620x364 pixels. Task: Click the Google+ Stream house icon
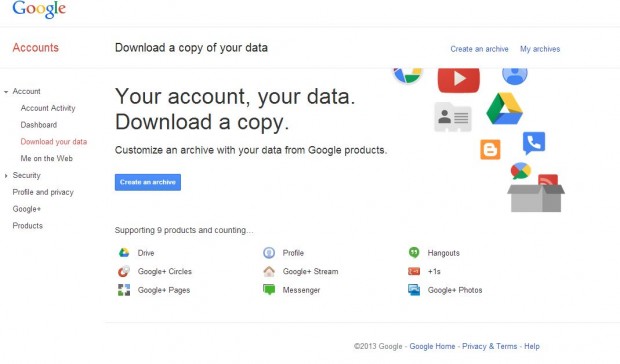click(x=269, y=271)
